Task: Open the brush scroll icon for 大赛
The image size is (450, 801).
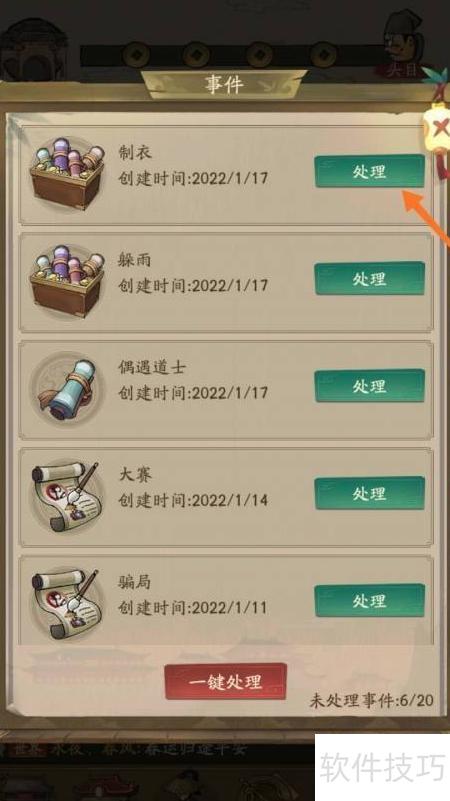Action: 67,496
